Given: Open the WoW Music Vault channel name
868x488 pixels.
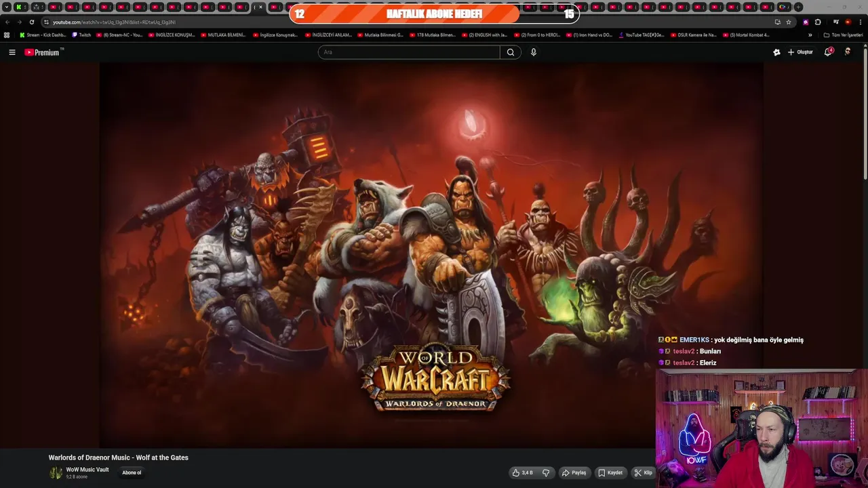Looking at the screenshot, I should [87, 470].
